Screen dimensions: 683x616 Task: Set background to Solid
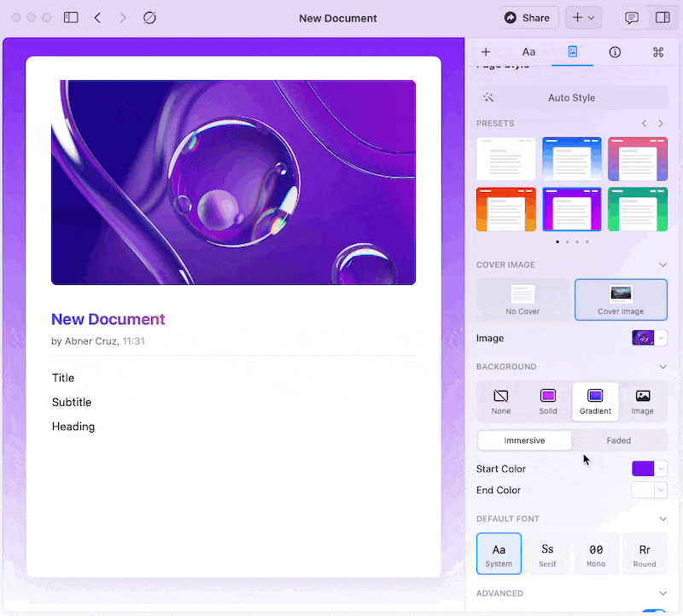point(548,401)
